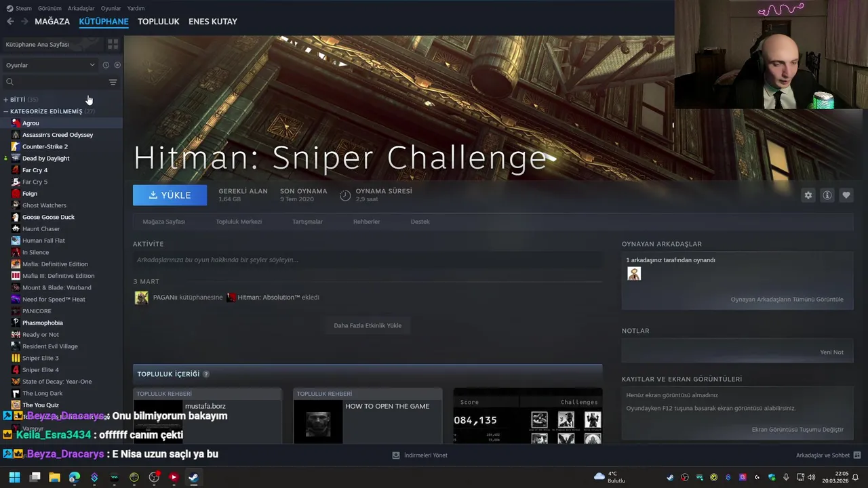This screenshot has width=868, height=488.
Task: Switch to the MAĞAZA tab
Action: point(52,22)
